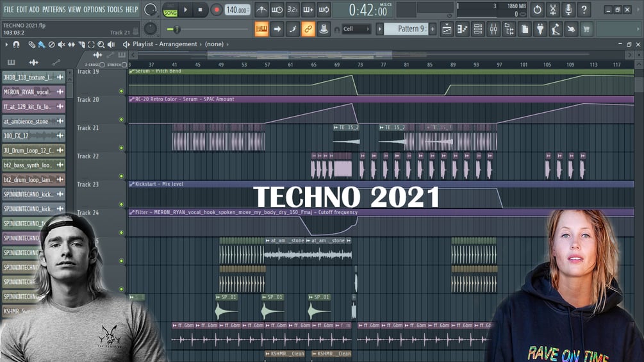The width and height of the screenshot is (644, 362).
Task: Toggle loop recording icon
Action: [x=324, y=10]
